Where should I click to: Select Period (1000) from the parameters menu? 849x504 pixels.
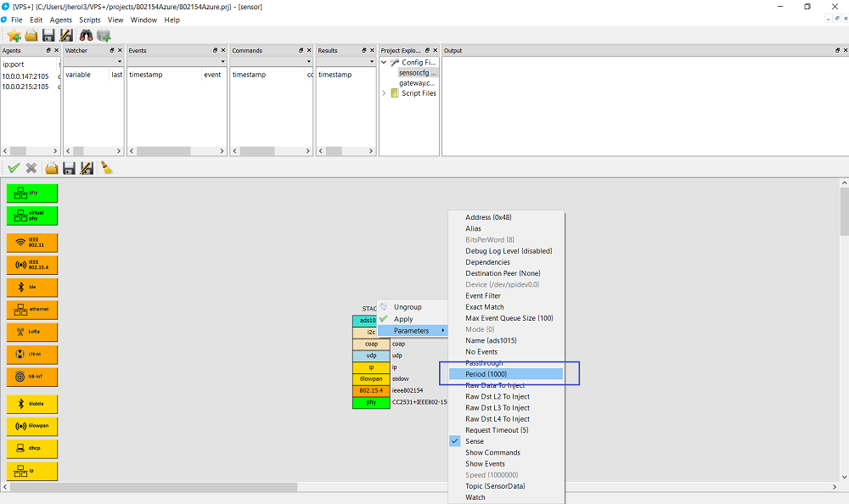pos(486,374)
